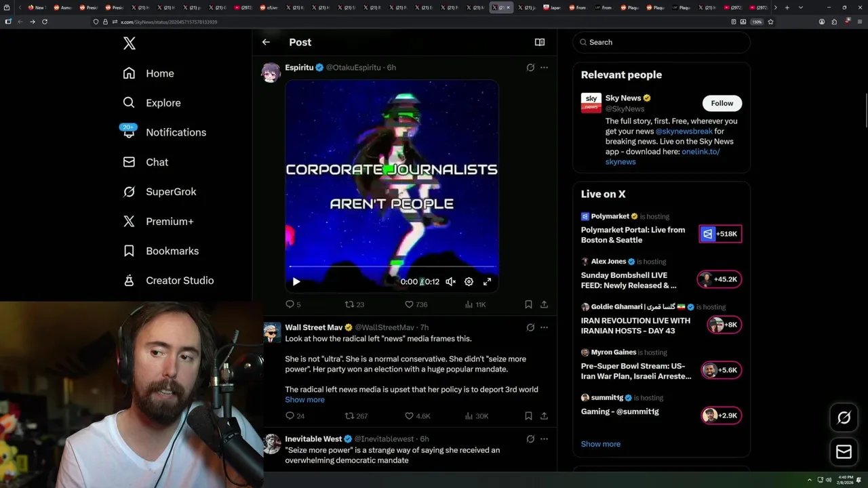Open Premium+ in sidebar
The height and width of the screenshot is (488, 868).
pos(158,221)
